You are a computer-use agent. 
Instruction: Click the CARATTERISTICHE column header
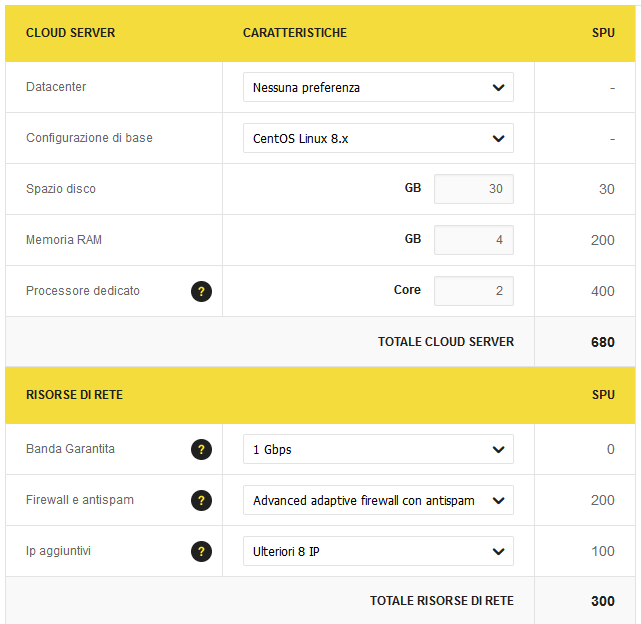point(295,33)
